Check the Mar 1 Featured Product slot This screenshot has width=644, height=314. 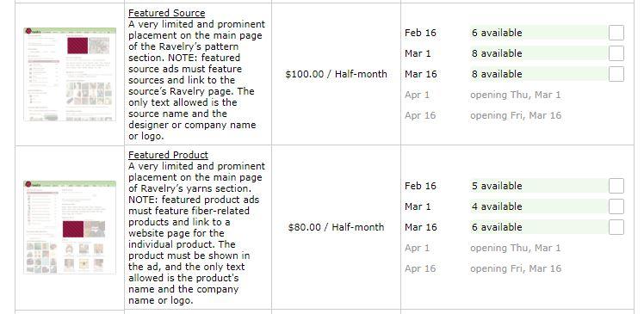tap(616, 206)
